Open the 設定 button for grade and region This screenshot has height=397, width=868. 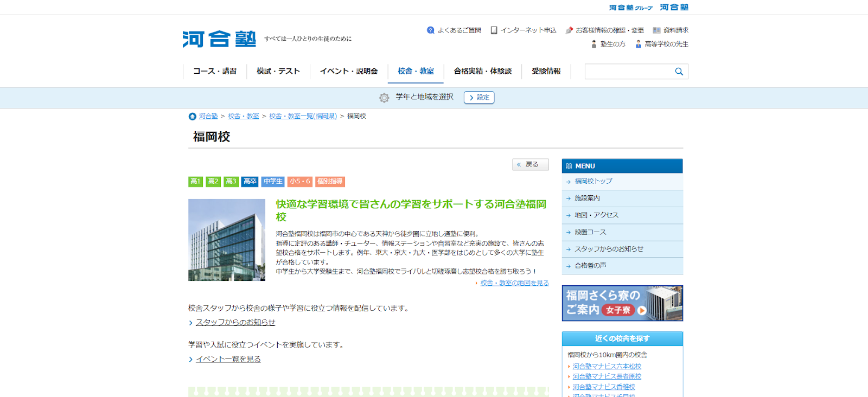[479, 98]
